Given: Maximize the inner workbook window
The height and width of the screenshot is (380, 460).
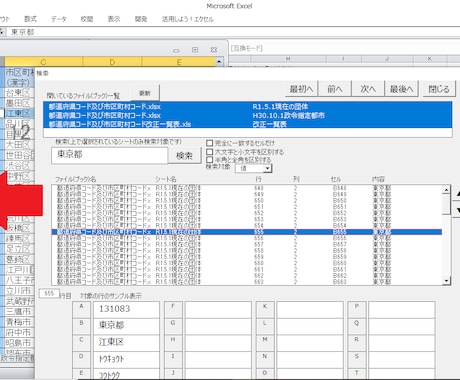Looking at the screenshot, I should 195,50.
